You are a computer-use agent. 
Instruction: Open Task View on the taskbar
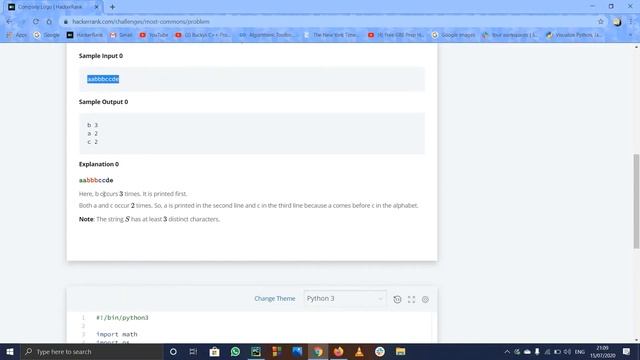193,351
